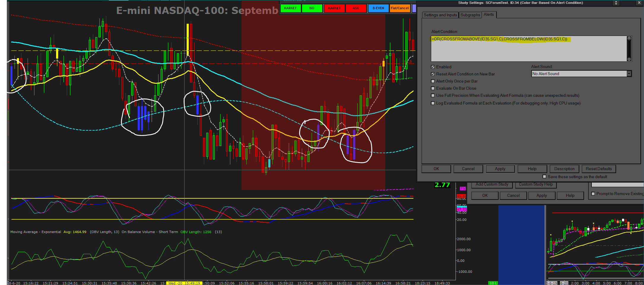The height and width of the screenshot is (285, 644).
Task: Click OK in the Study Settings dialog
Action: [436, 169]
